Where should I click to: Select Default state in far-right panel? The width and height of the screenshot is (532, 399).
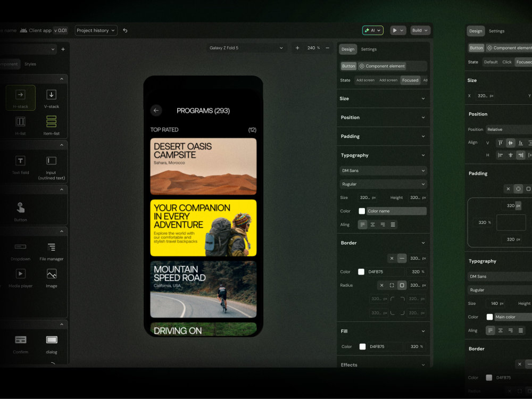point(491,62)
